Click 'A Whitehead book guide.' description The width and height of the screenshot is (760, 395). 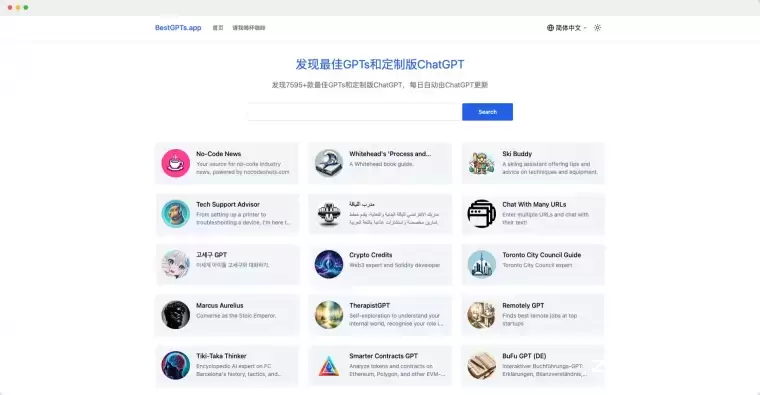(x=381, y=164)
